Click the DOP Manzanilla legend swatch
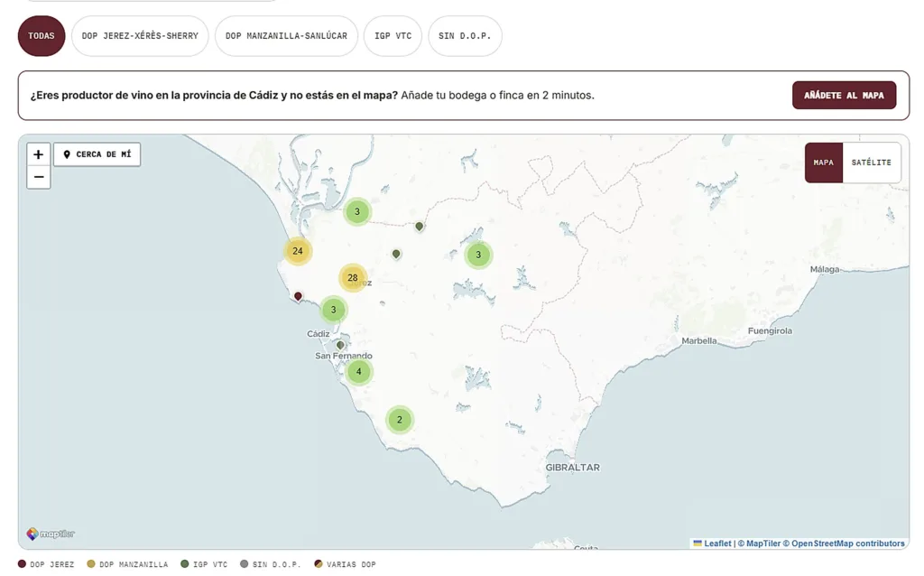Image resolution: width=924 pixels, height=576 pixels. [91, 564]
